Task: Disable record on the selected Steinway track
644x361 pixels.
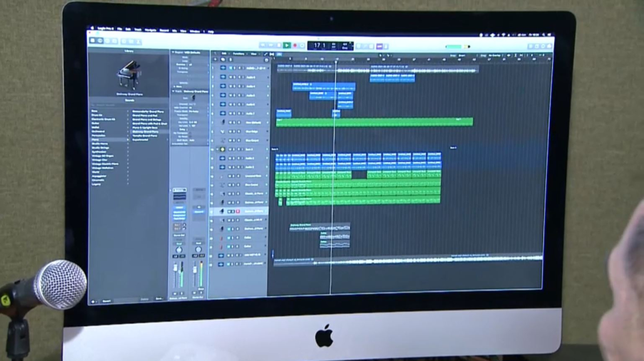Action: pos(237,211)
